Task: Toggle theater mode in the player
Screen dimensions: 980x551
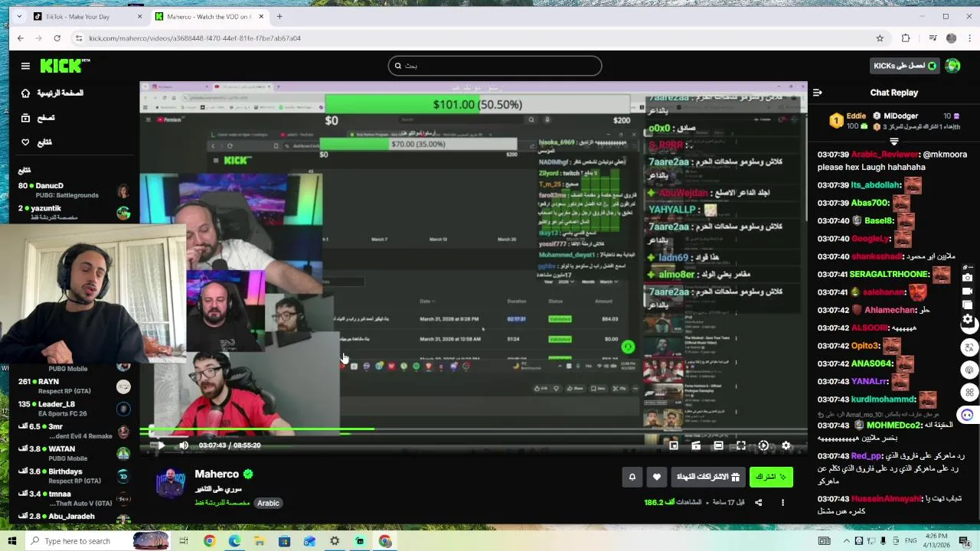Action: pos(718,445)
